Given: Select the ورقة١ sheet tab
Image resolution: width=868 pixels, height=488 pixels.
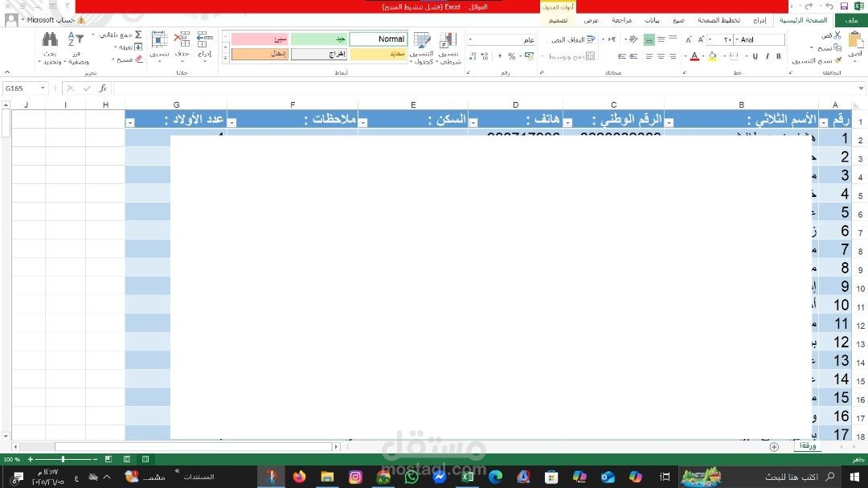Looking at the screenshot, I should (808, 446).
